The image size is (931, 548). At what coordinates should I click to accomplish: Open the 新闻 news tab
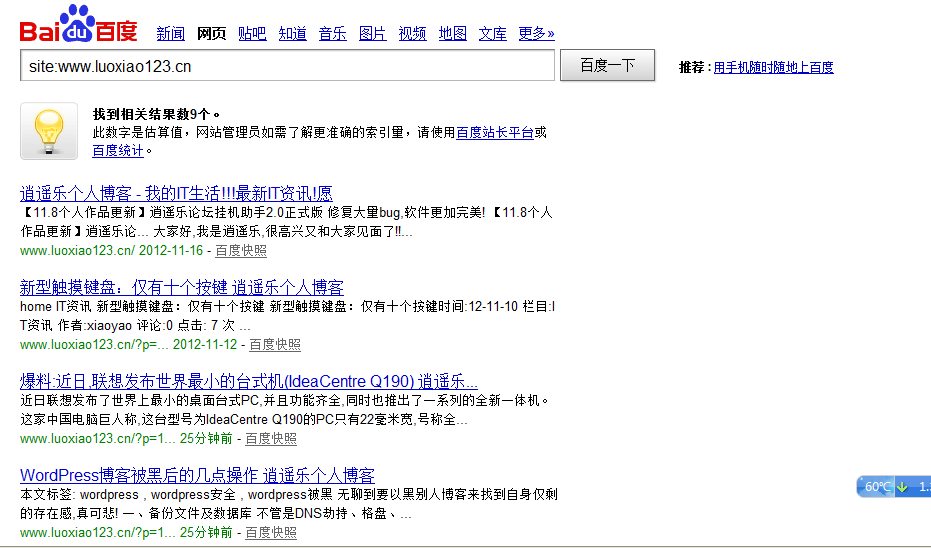(x=170, y=34)
